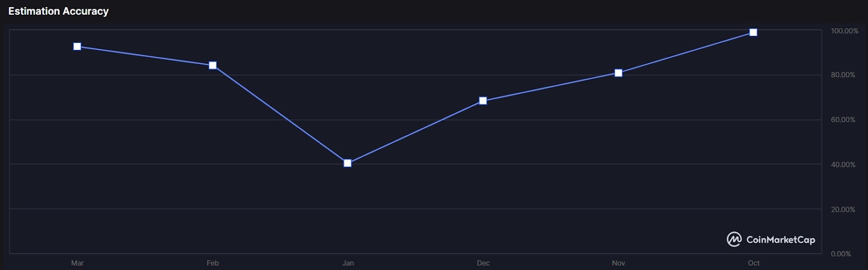Click the Mar x-axis label

point(77,263)
